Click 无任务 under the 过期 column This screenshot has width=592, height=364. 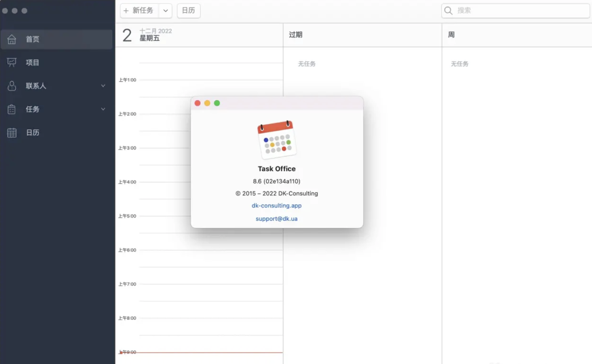tap(307, 64)
